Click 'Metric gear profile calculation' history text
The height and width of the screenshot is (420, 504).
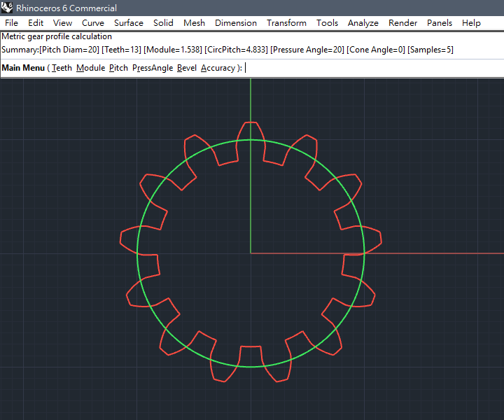pyautogui.click(x=57, y=36)
